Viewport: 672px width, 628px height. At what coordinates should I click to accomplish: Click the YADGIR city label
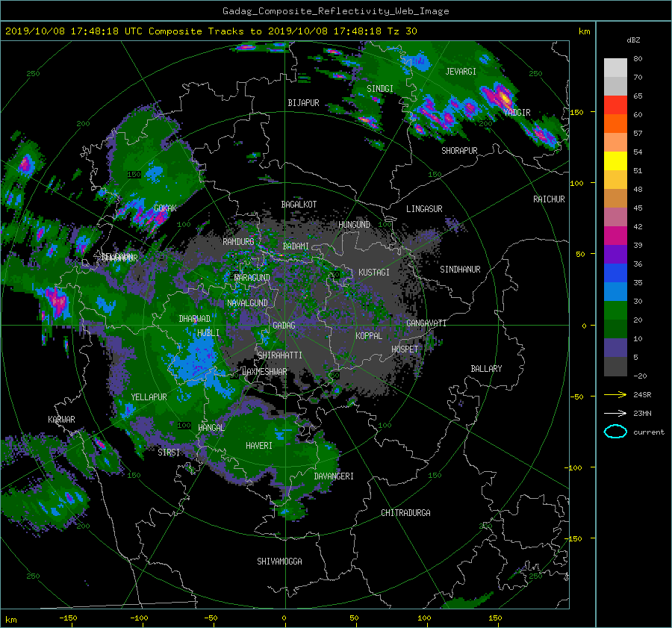[x=517, y=113]
